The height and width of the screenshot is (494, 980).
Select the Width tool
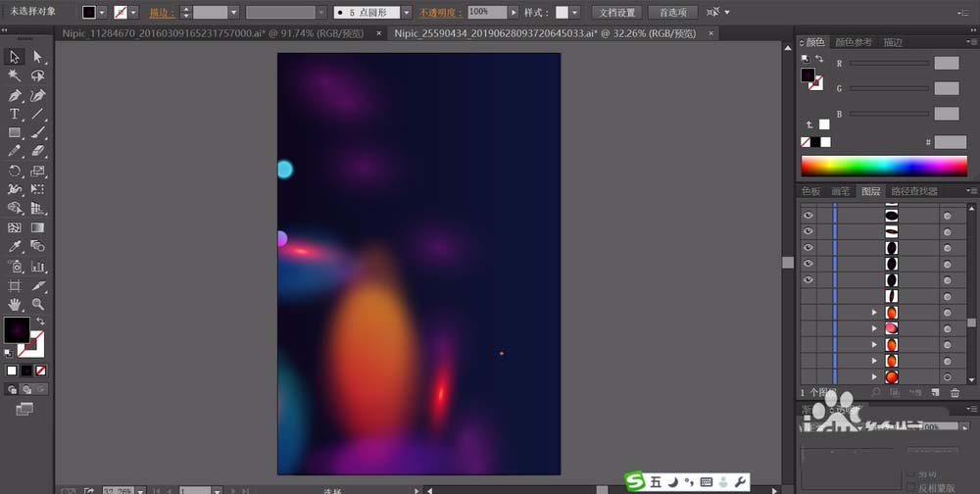pos(15,189)
